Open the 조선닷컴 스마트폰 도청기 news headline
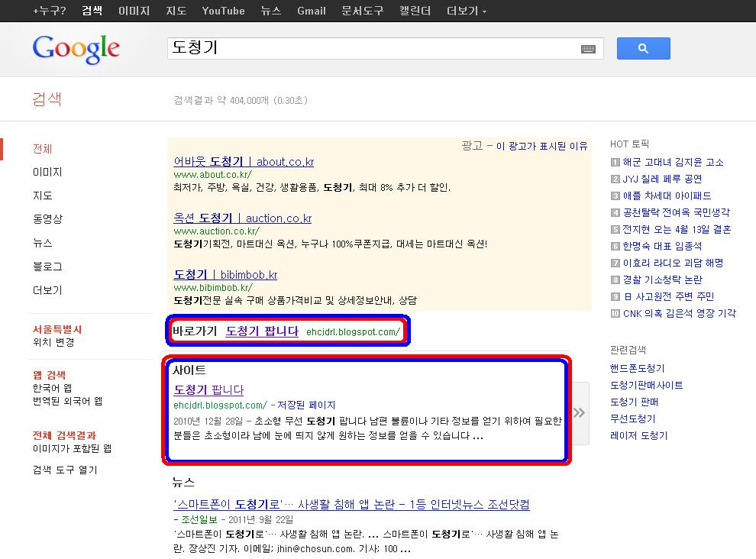 [351, 505]
